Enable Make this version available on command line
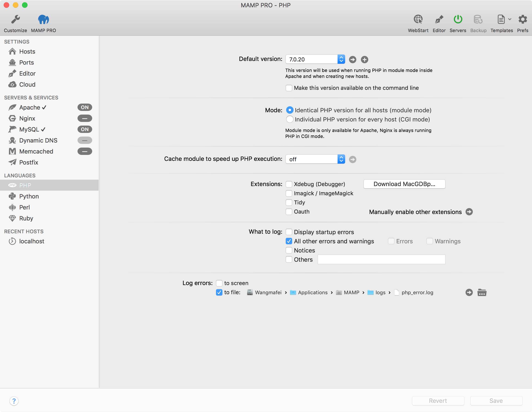This screenshot has width=532, height=412. coord(289,88)
